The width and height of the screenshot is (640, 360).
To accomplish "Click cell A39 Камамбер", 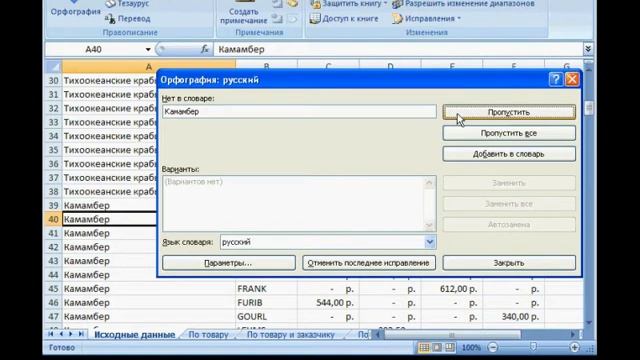I will click(109, 205).
